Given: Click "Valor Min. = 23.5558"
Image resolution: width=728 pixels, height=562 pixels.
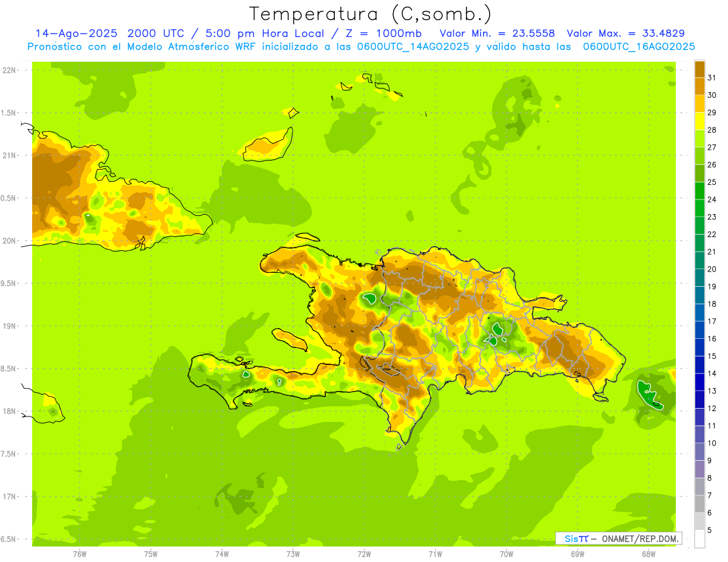Looking at the screenshot, I should [x=496, y=33].
